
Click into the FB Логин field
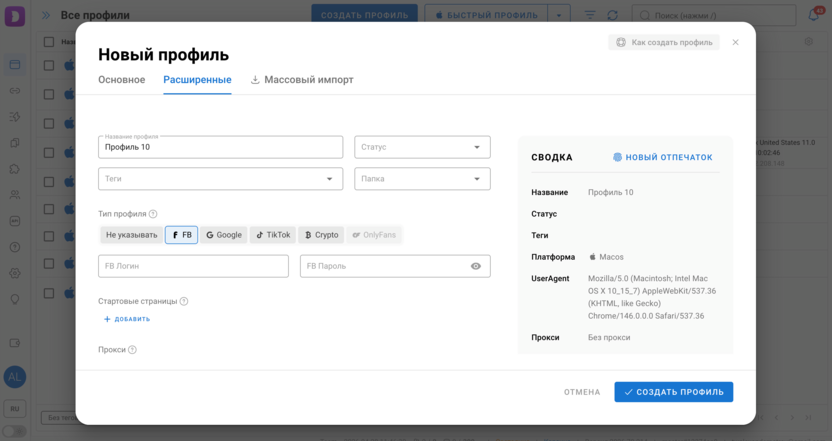193,266
